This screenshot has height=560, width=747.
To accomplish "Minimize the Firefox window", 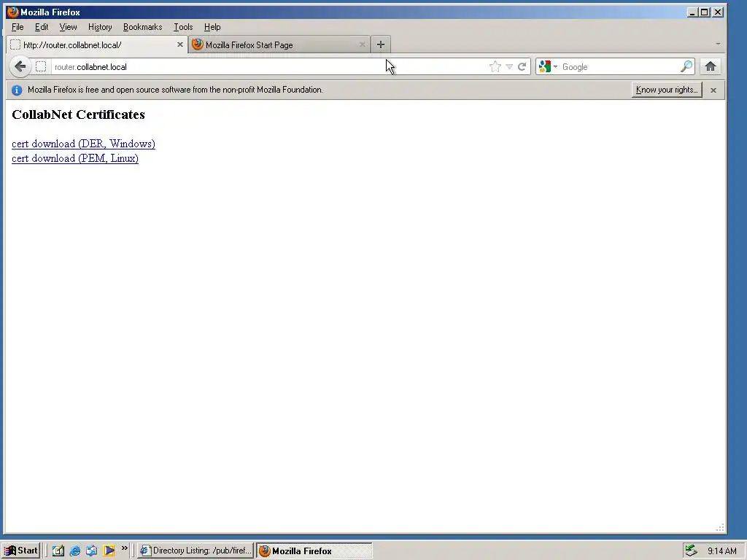I will tap(692, 12).
